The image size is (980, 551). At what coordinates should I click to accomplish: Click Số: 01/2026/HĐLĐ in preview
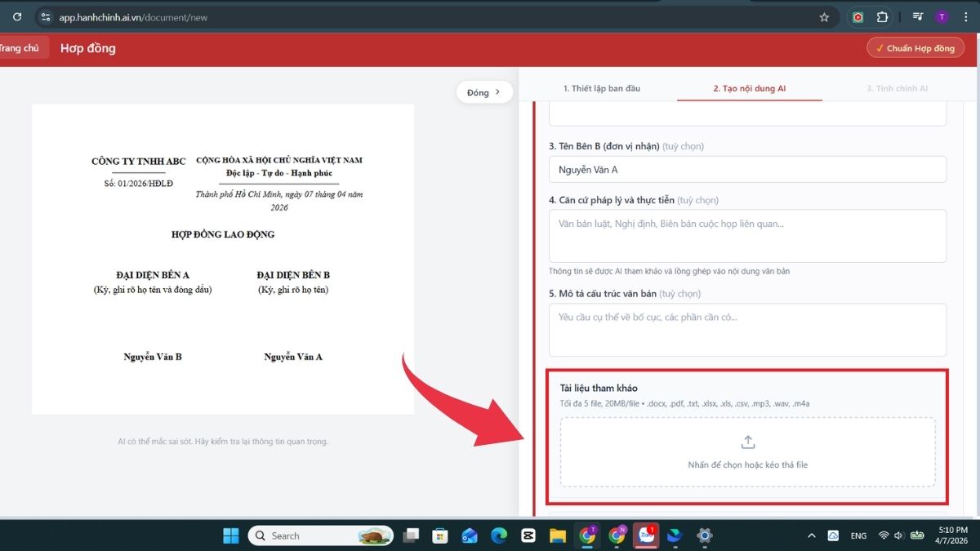click(139, 184)
